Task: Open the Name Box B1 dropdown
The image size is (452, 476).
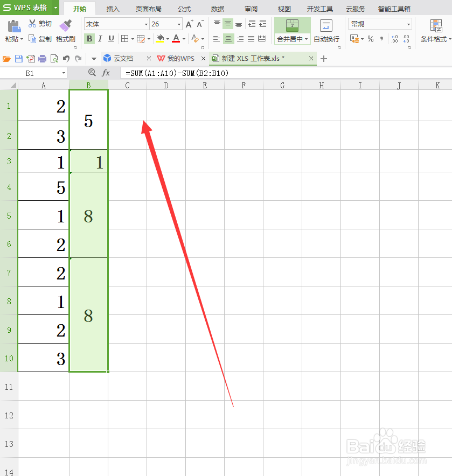Action: pyautogui.click(x=64, y=73)
